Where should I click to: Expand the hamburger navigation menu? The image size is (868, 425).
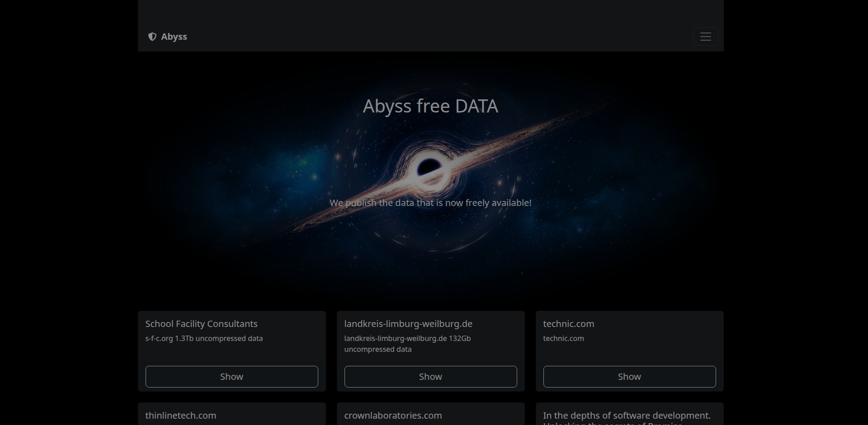705,37
